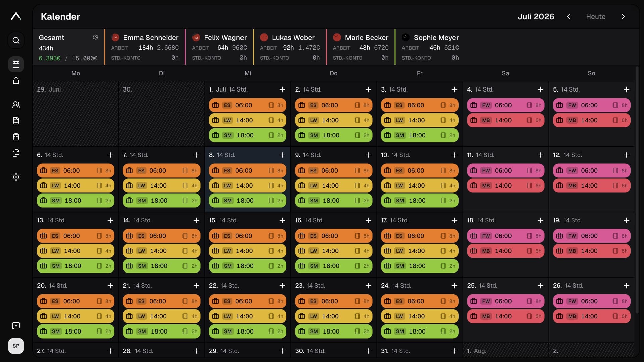Open the Gesamt settings gear
This screenshot has height=362, width=644.
[96, 37]
